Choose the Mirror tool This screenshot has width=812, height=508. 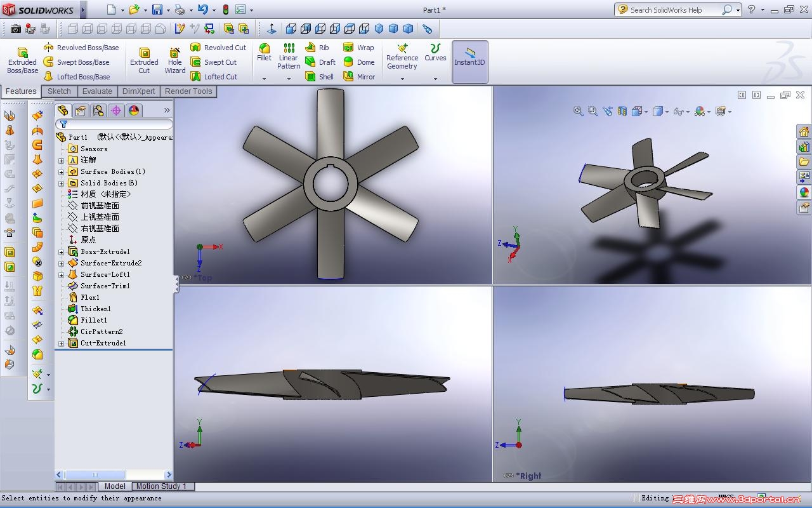click(359, 77)
